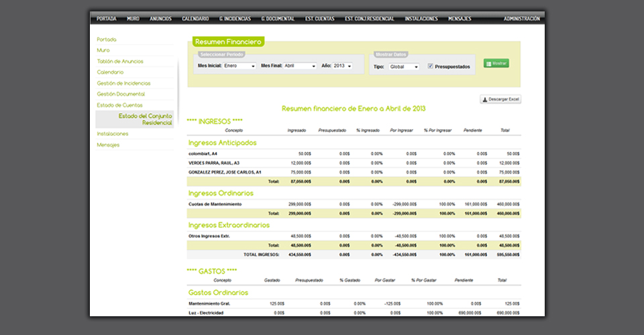Open Mensajes sidebar link
Image resolution: width=644 pixels, height=335 pixels.
109,145
